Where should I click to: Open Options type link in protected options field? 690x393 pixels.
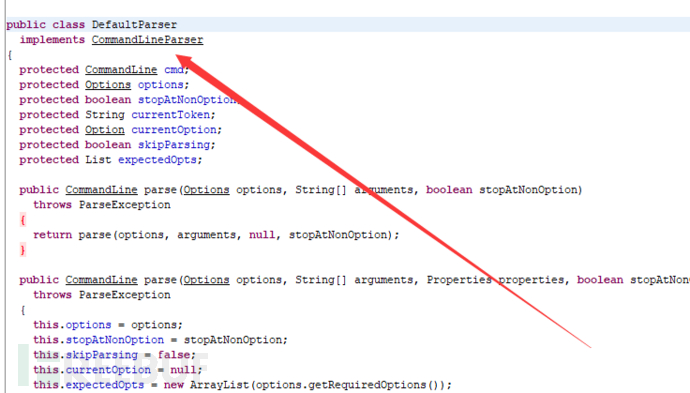click(108, 84)
